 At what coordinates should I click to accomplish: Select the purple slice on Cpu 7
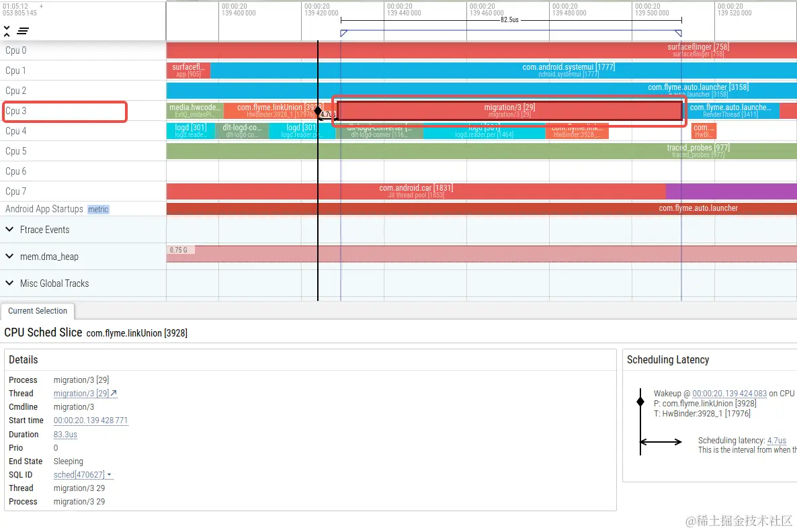pyautogui.click(x=731, y=191)
